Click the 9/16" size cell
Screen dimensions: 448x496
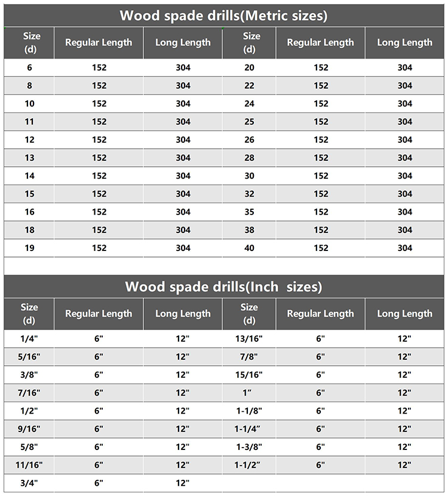point(29,429)
